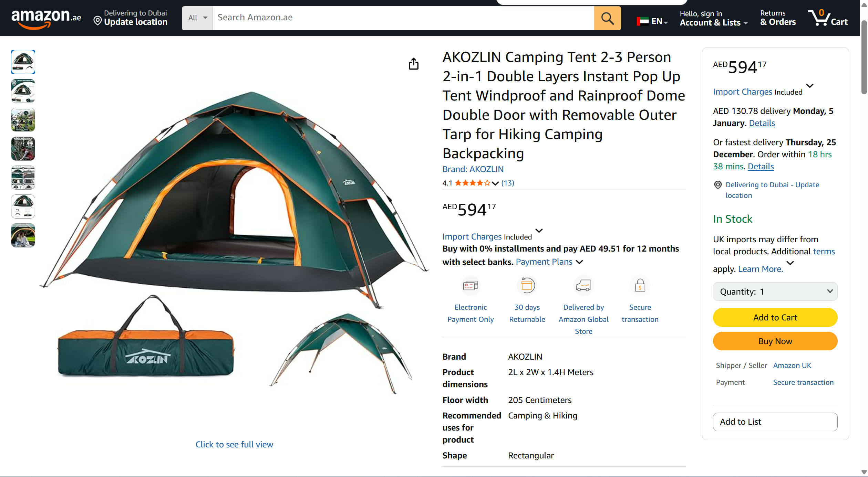
Task: Open Returns & Orders
Action: click(x=778, y=18)
